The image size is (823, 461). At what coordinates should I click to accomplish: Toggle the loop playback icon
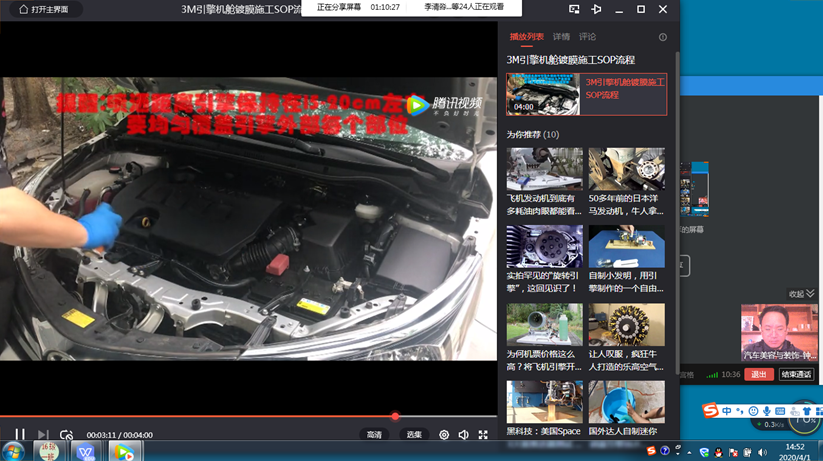pos(66,435)
